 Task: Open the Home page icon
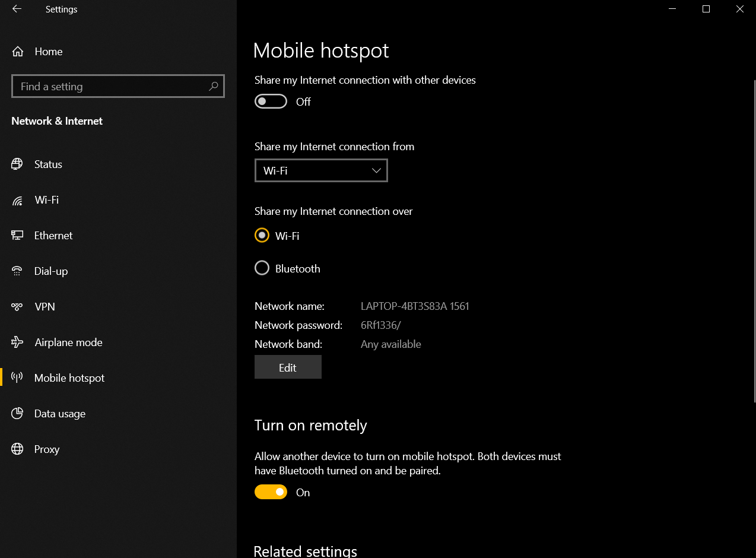18,52
